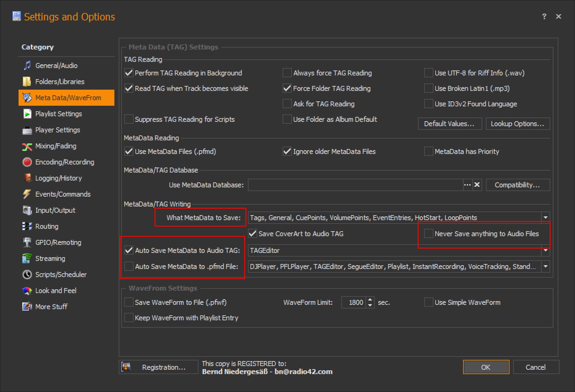Enable Always force TAG Reading checkbox
The height and width of the screenshot is (392, 575).
[287, 73]
